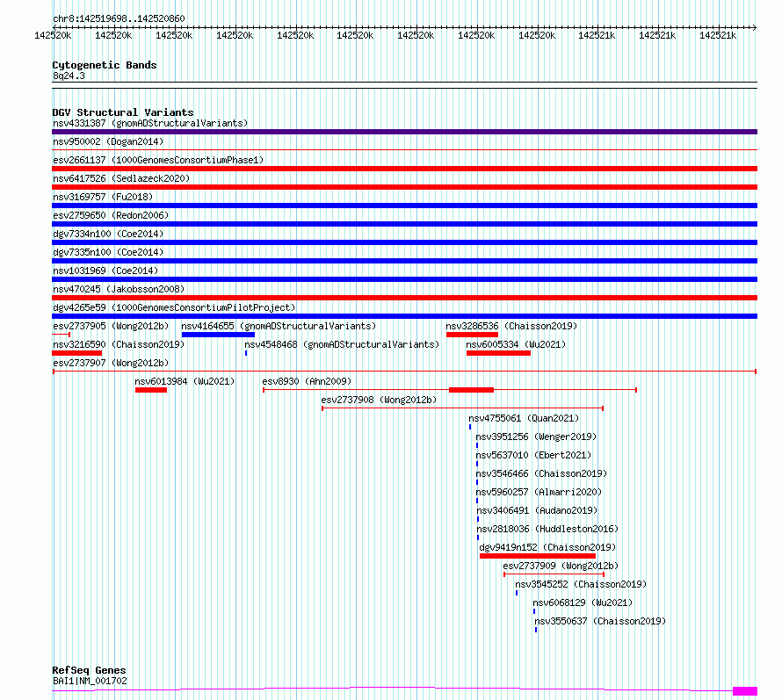Image resolution: width=782 pixels, height=700 pixels.
Task: Open nsv2818036 (Huddleston2016) label
Action: 547,529
